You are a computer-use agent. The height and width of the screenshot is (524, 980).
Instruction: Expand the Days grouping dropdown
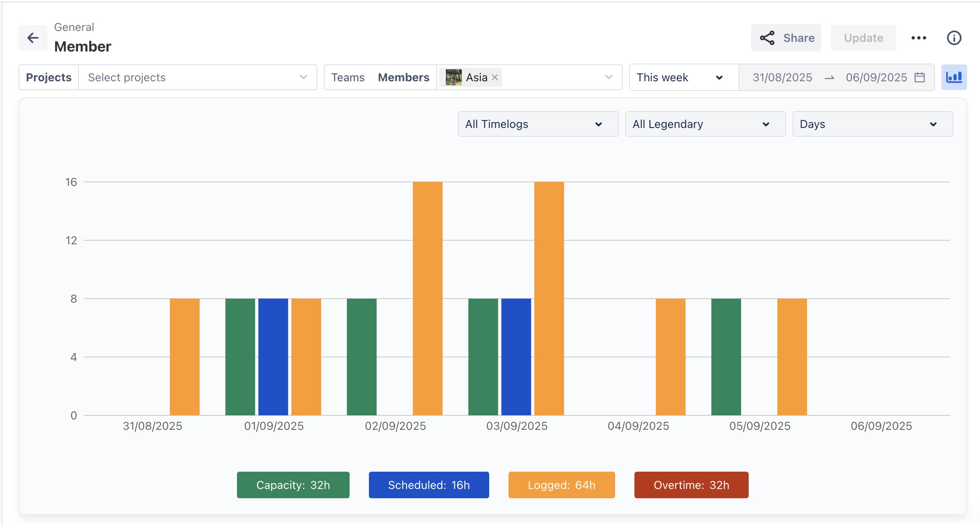pos(872,124)
